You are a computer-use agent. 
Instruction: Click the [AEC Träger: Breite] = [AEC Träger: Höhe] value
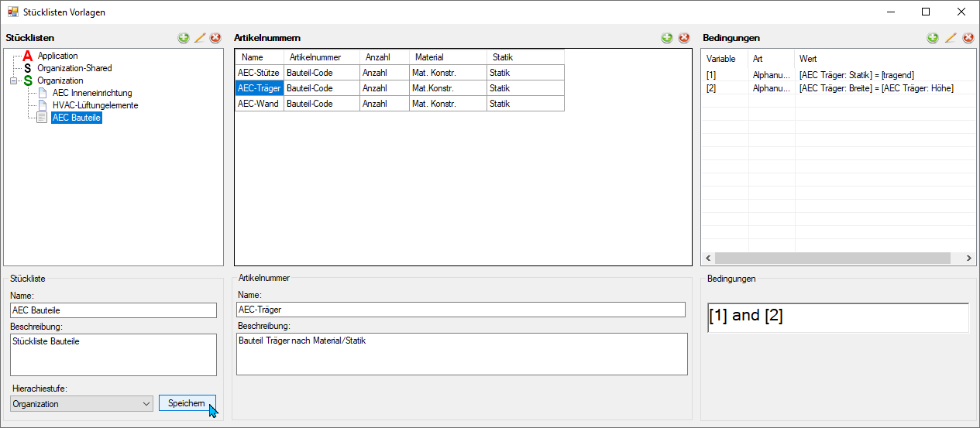pyautogui.click(x=876, y=88)
